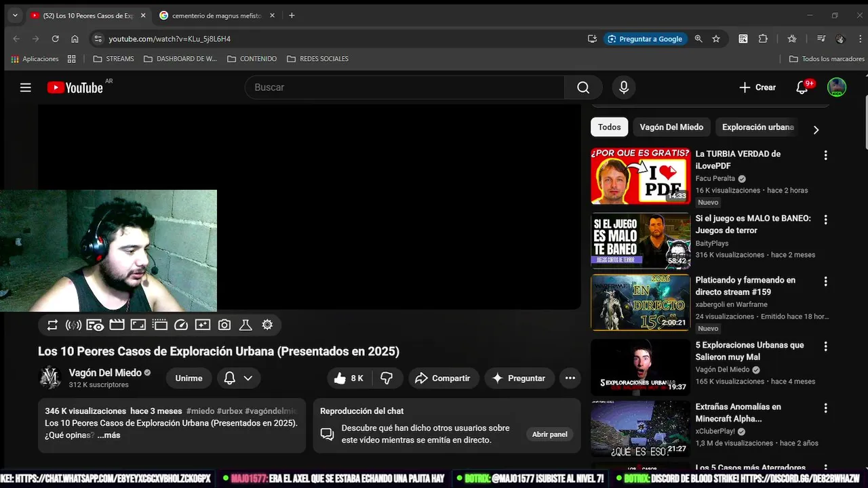Dislike the video with thumbs down
The image size is (868, 488).
point(387,378)
